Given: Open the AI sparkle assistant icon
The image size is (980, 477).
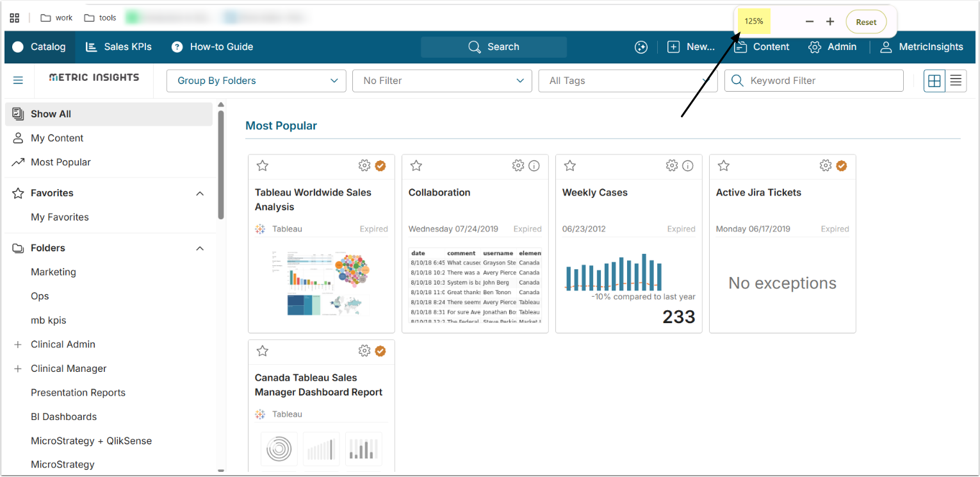Looking at the screenshot, I should click(x=641, y=47).
